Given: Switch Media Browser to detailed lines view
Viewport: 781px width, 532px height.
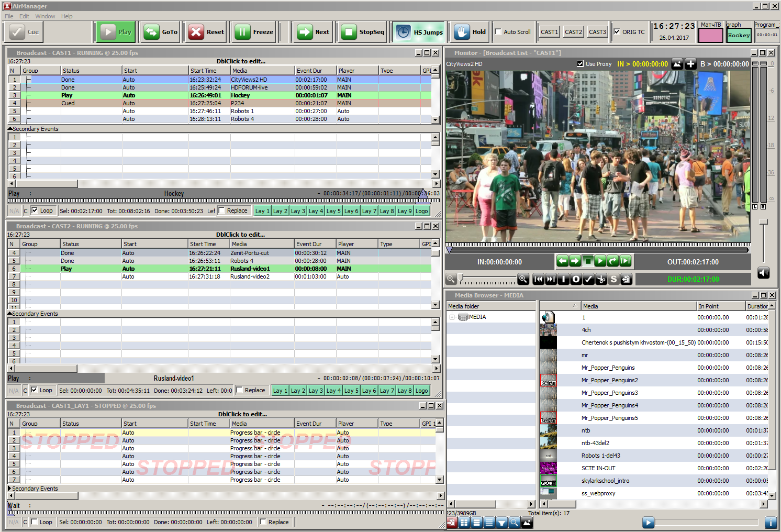Looking at the screenshot, I should [489, 522].
